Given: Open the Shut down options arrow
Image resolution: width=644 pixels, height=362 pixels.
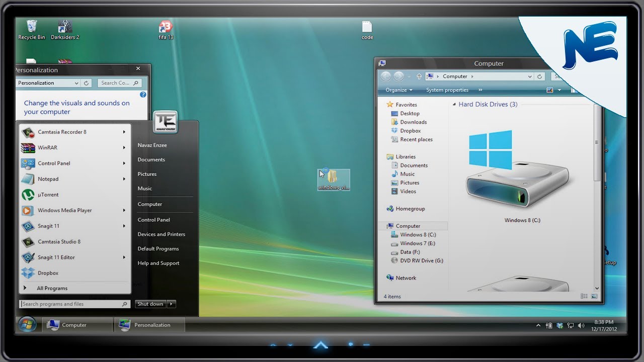Looking at the screenshot, I should pos(172,304).
